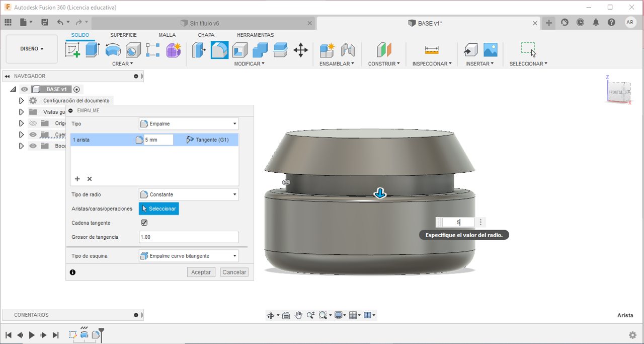Select the Hole tool
The image size is (644, 344).
tap(133, 50)
